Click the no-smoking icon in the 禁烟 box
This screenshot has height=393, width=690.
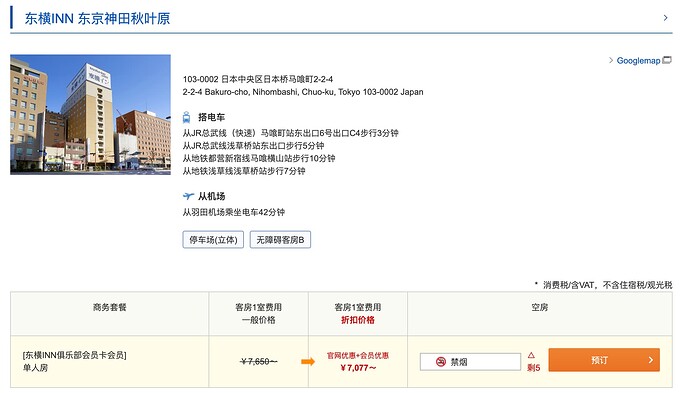coord(440,362)
